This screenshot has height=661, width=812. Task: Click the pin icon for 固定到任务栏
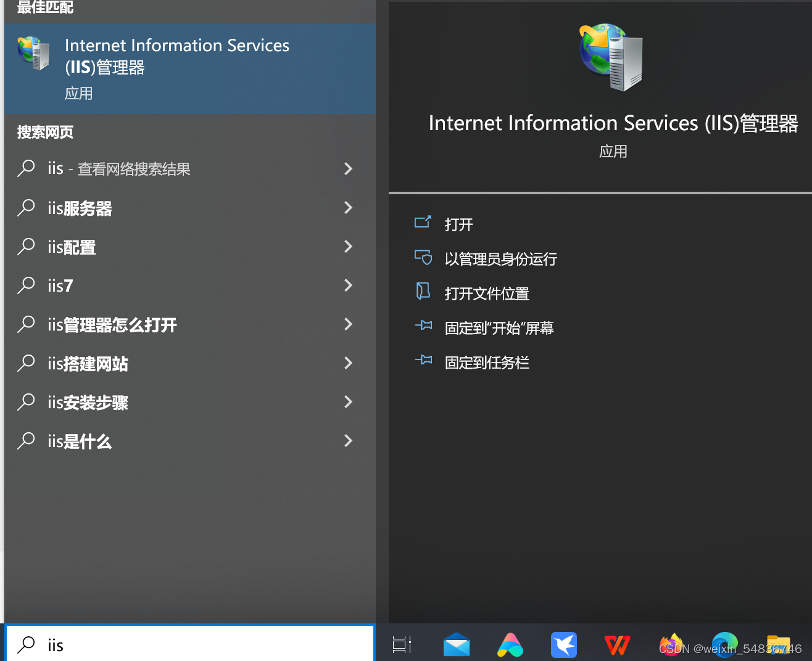(x=423, y=360)
